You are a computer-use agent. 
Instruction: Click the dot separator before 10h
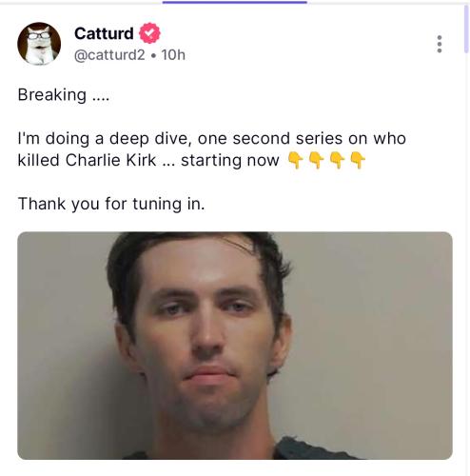pyautogui.click(x=153, y=56)
